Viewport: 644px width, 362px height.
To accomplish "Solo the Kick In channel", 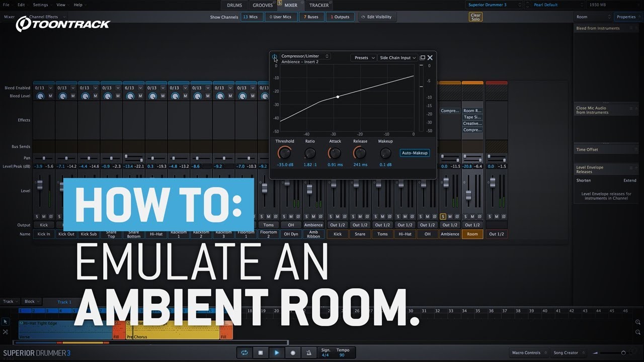I will (37, 217).
